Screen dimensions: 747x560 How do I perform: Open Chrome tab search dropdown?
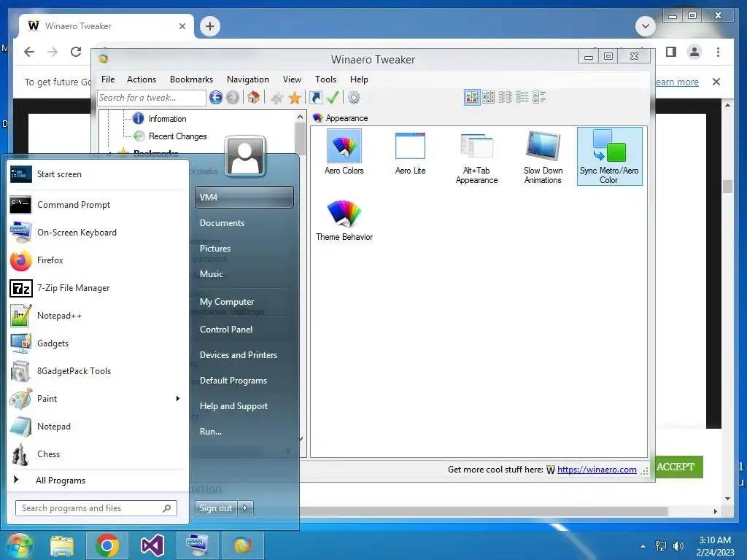646,26
